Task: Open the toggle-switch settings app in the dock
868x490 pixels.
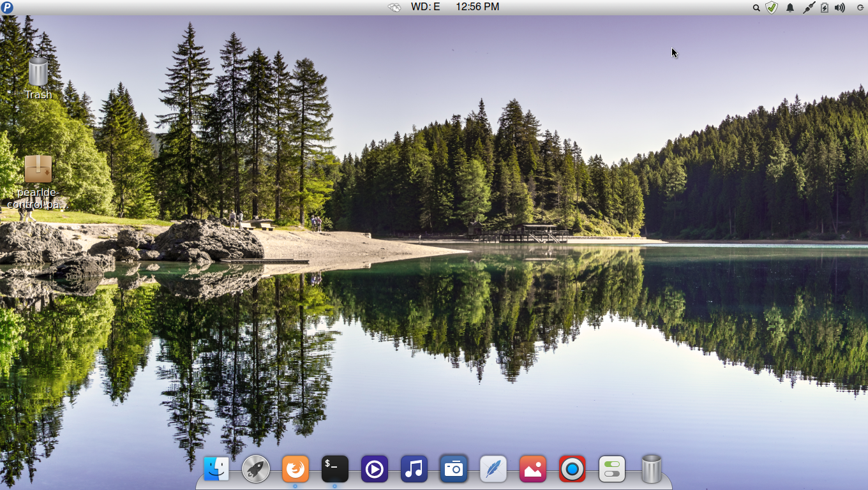Action: tap(612, 470)
